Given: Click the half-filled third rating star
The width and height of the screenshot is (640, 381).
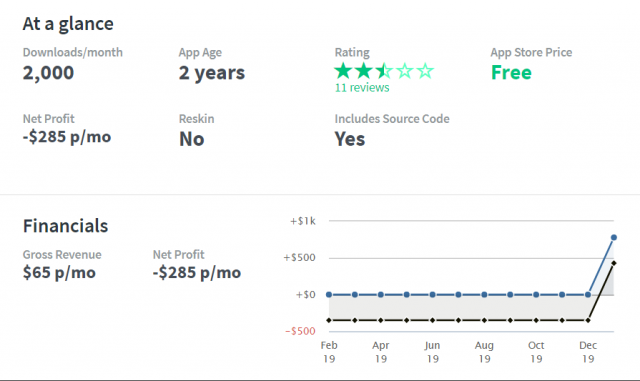Looking at the screenshot, I should tap(384, 71).
